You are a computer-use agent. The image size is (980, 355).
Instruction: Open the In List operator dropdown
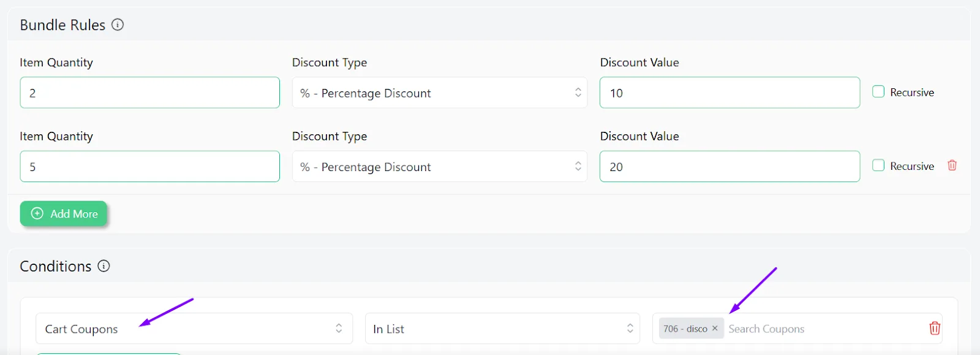point(502,329)
